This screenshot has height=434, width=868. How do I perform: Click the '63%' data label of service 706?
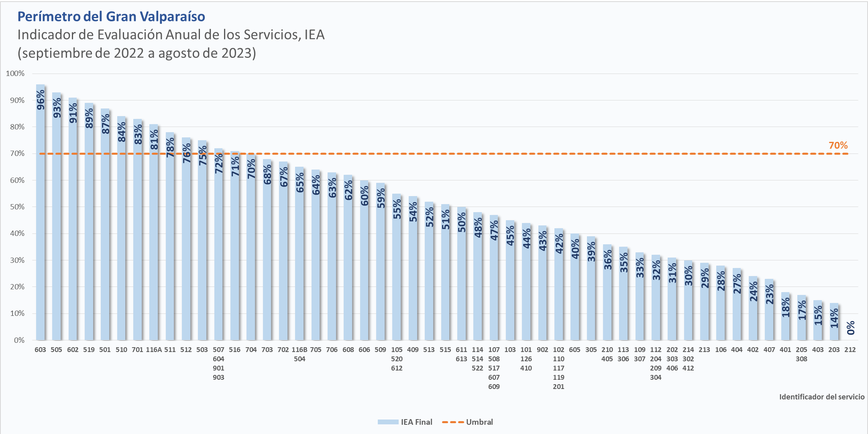coord(332,188)
